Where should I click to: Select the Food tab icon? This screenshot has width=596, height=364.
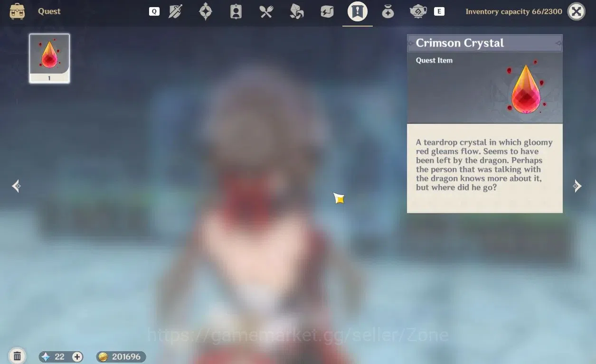click(x=266, y=11)
